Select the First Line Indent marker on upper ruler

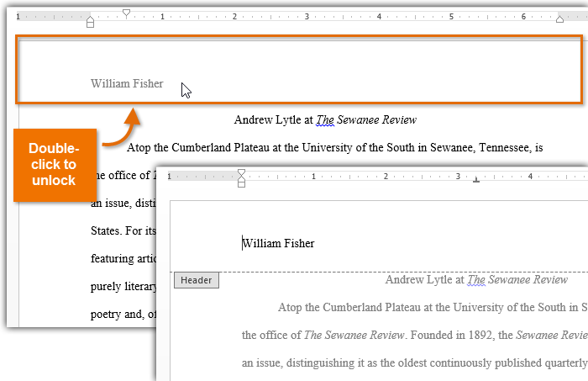click(126, 13)
